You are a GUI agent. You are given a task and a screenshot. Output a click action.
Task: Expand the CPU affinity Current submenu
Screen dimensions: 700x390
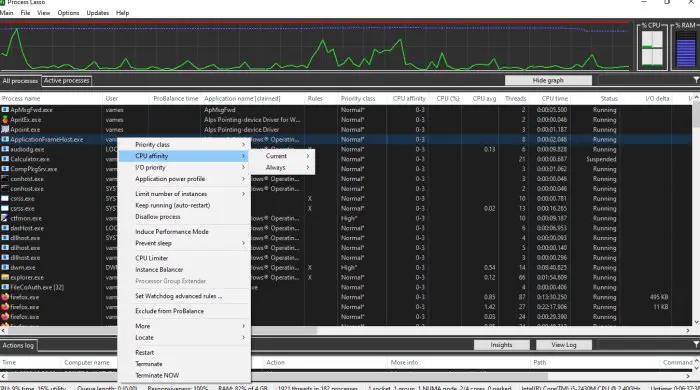pos(282,156)
